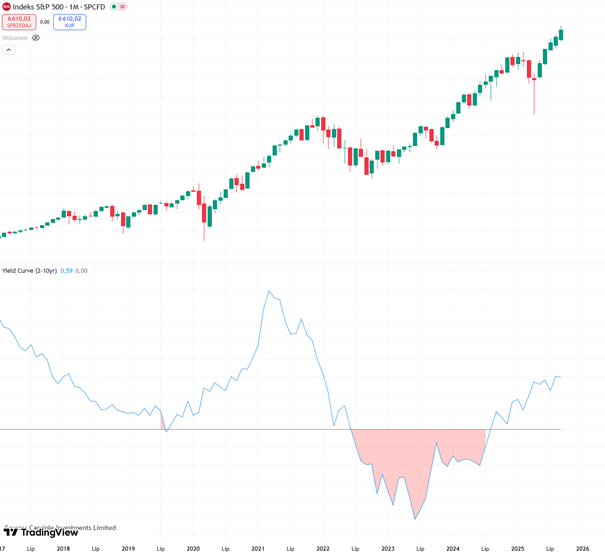Click the 2023 label on time axis
The image size is (605, 555).
coord(388,548)
